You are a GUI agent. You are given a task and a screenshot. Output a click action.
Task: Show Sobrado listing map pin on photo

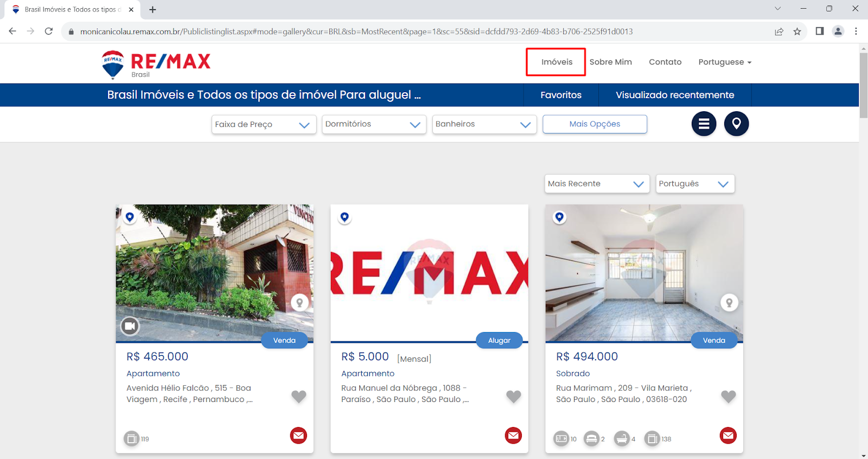pyautogui.click(x=729, y=303)
